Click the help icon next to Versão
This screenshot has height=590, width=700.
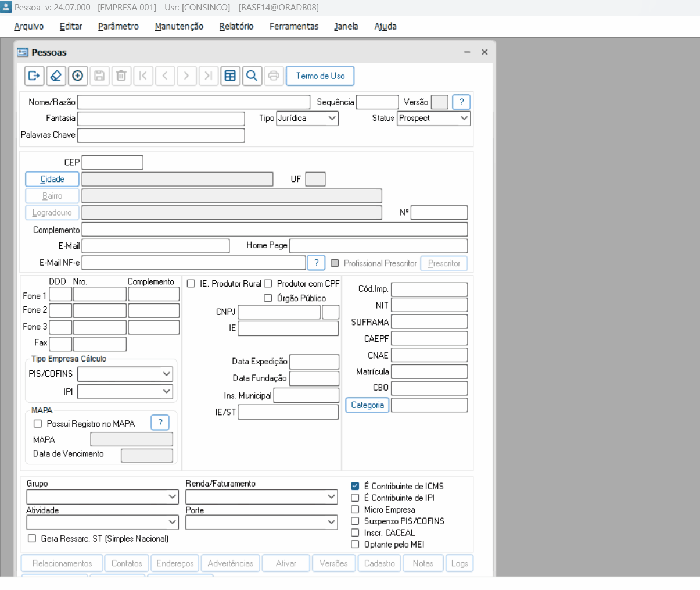point(461,102)
